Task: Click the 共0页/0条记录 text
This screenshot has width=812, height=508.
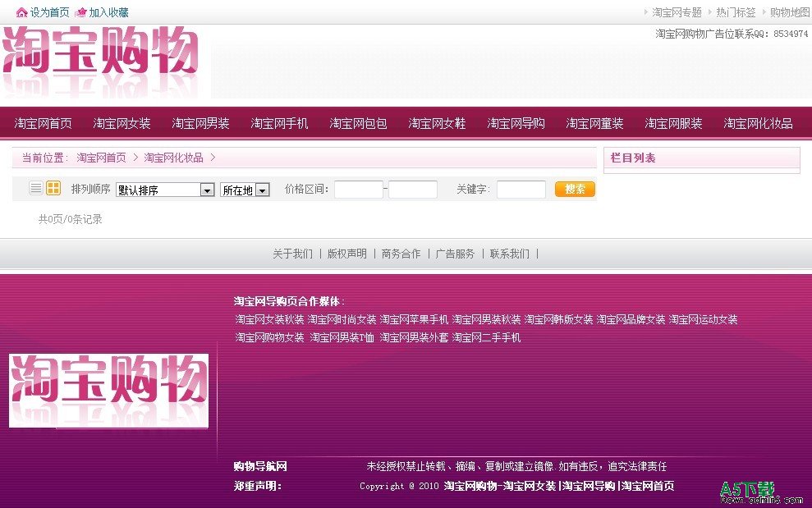Action: click(x=70, y=219)
